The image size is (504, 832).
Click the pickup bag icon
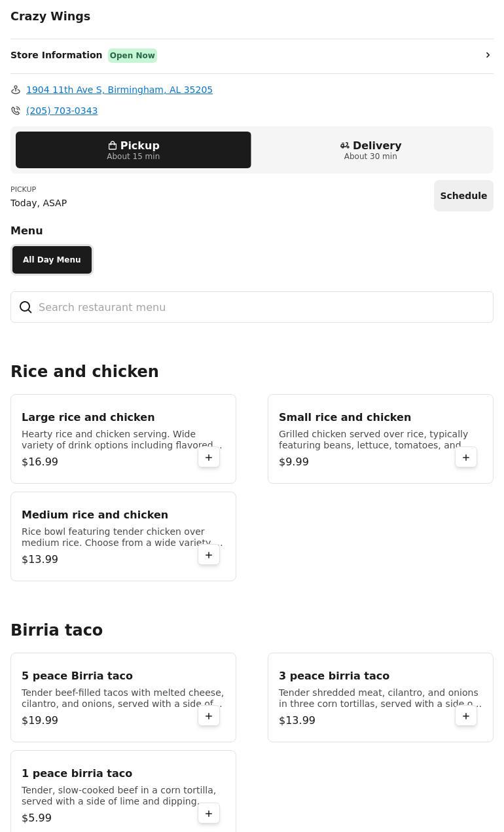(x=112, y=145)
